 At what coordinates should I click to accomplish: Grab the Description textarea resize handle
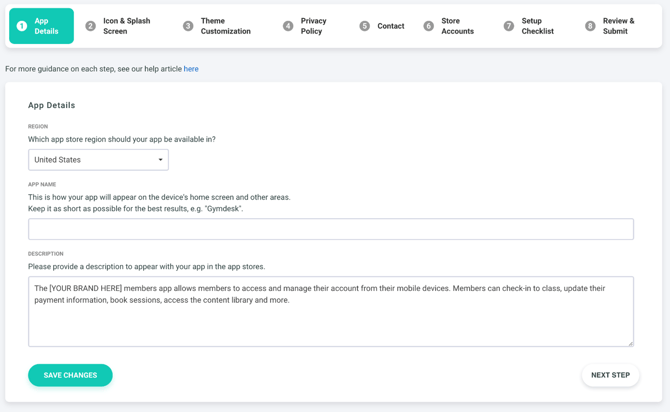tap(630, 343)
